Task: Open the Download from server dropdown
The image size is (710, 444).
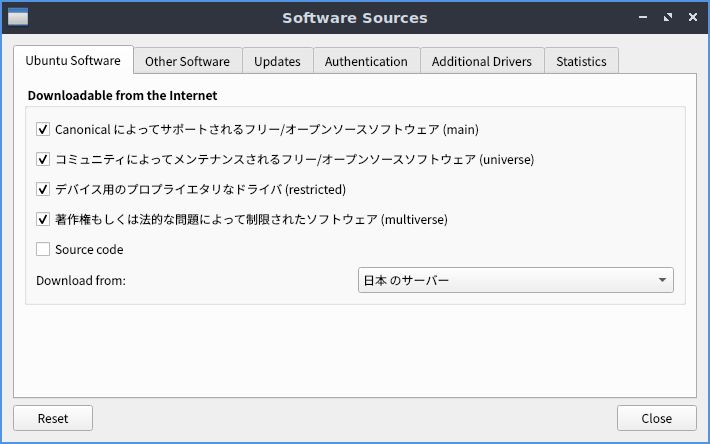Action: 516,280
